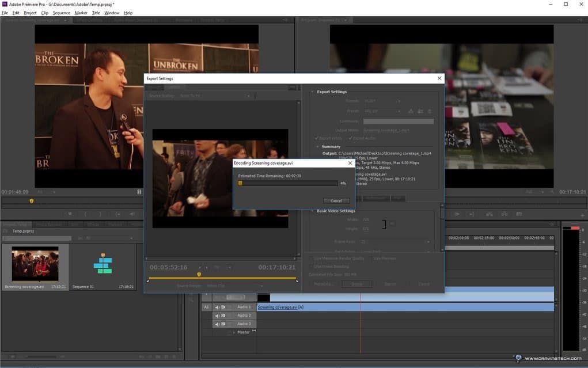The image size is (588, 368).
Task: Close the Encoding Screening coverage.avi dialog
Action: click(350, 163)
